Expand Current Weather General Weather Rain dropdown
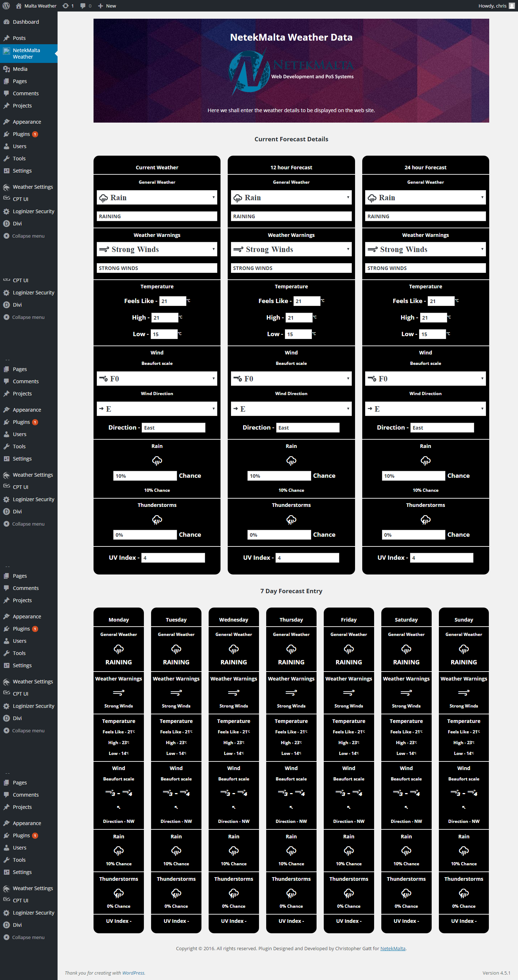518x980 pixels. click(157, 197)
